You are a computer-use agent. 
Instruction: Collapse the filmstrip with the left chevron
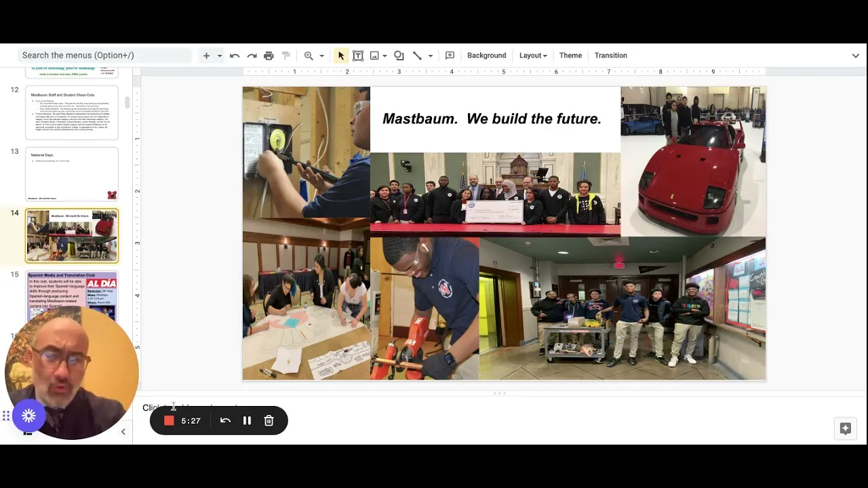tap(123, 432)
